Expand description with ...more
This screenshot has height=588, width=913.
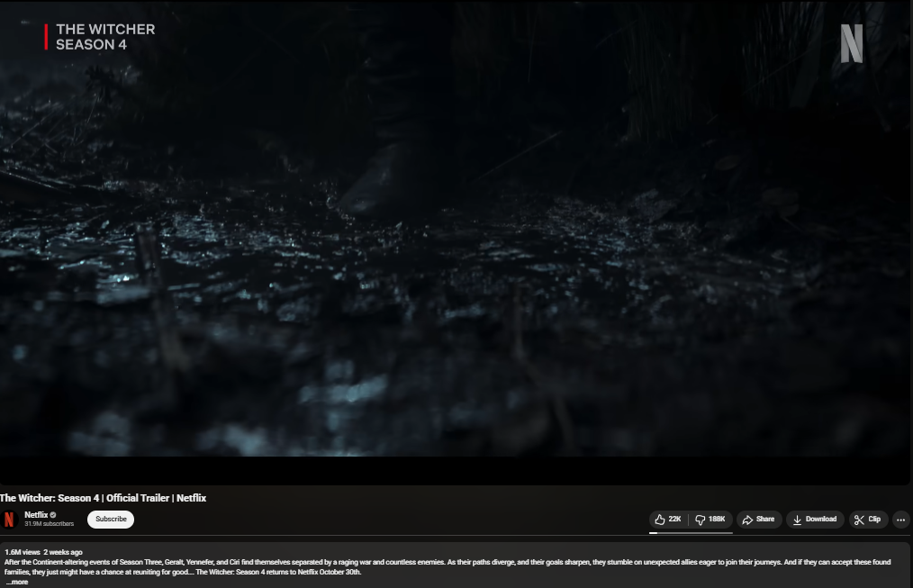[x=17, y=582]
